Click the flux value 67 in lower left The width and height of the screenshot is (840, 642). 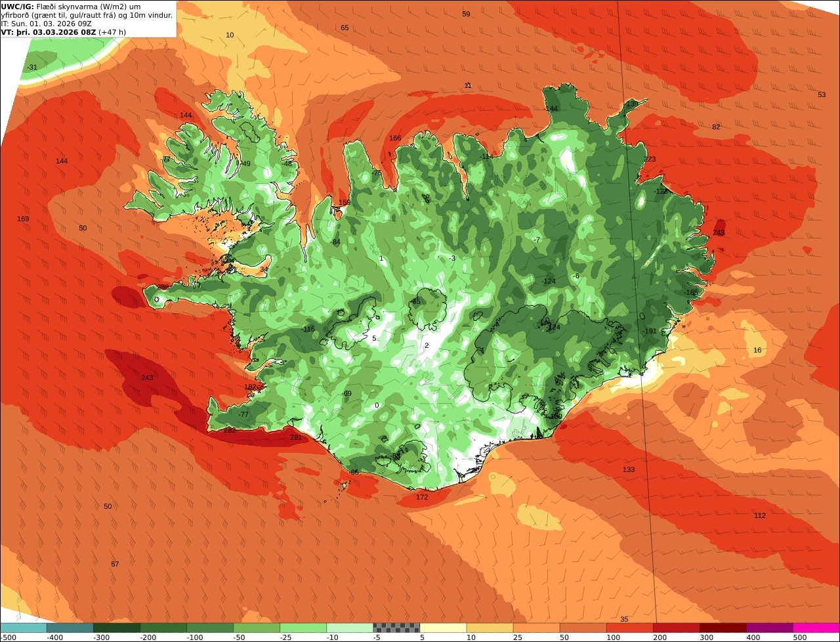coord(115,564)
